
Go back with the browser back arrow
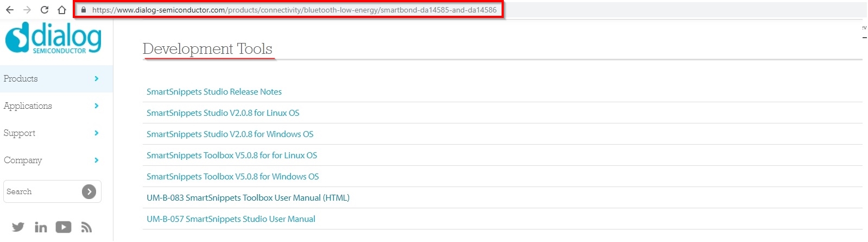click(9, 10)
